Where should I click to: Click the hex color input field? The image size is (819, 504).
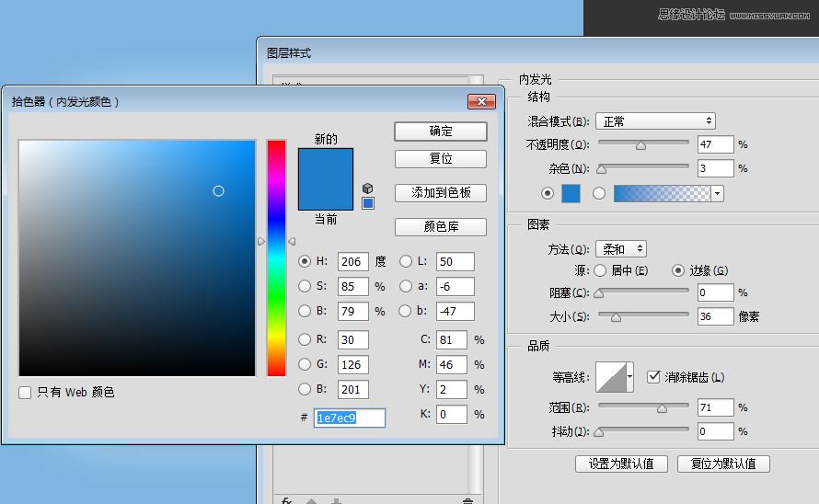click(x=350, y=418)
